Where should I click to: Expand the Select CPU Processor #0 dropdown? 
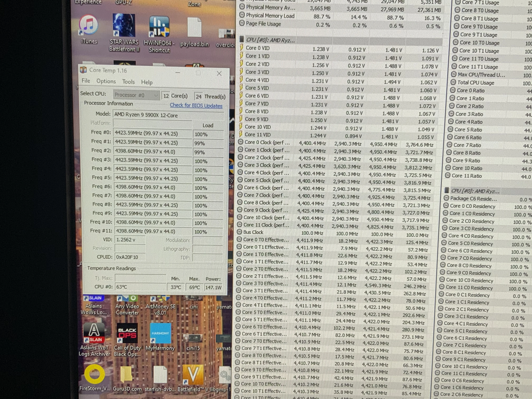(x=136, y=95)
